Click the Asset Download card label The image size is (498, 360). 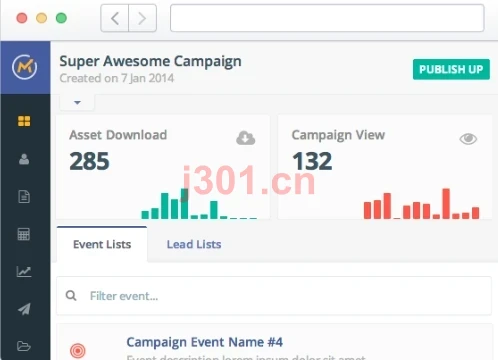coord(118,135)
